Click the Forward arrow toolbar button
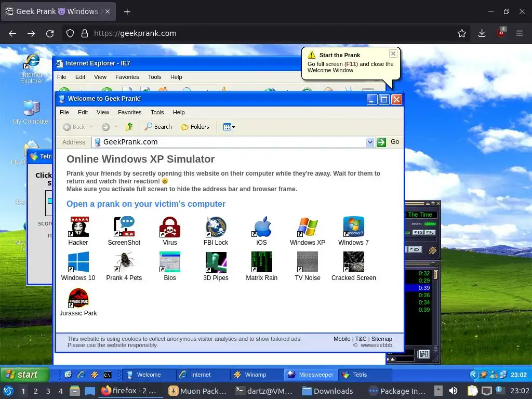Image resolution: width=532 pixels, height=399 pixels. click(106, 127)
